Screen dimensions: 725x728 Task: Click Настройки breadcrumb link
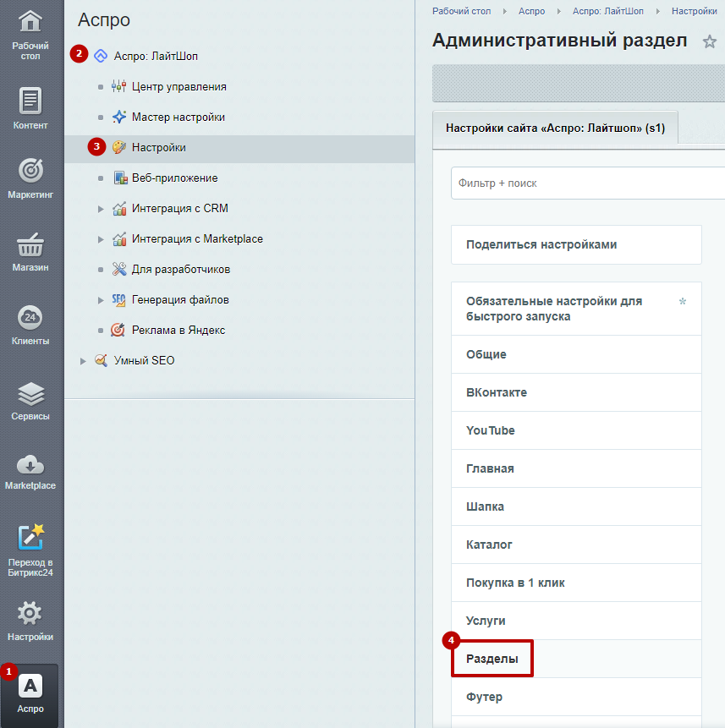pos(694,11)
